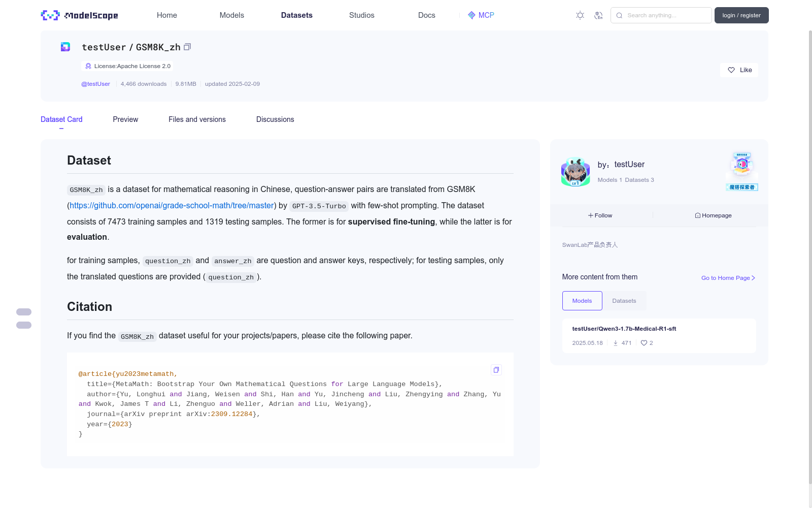Switch to the Preview tab

click(125, 119)
